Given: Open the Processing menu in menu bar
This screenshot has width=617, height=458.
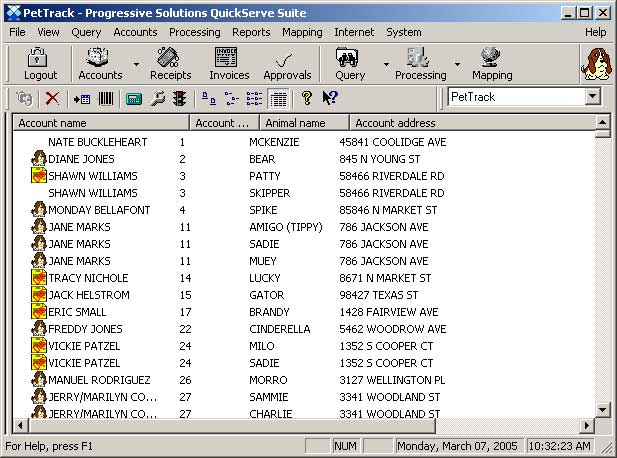Looking at the screenshot, I should 194,32.
